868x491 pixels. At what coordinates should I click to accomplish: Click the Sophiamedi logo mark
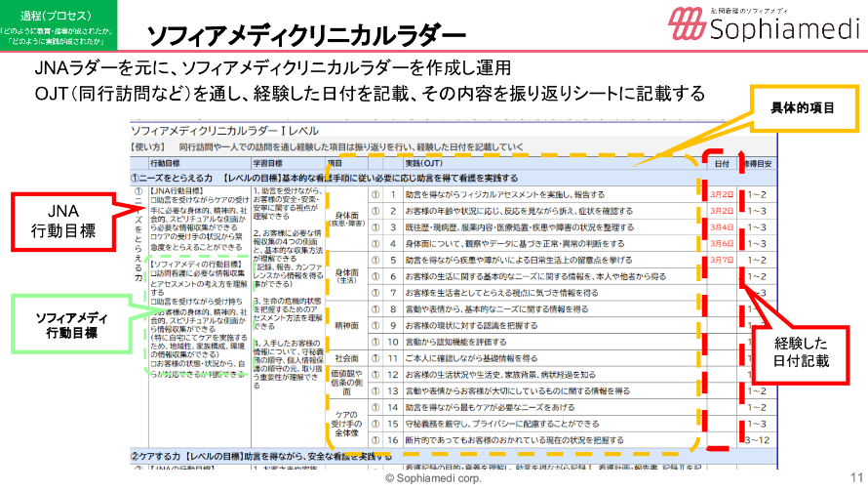point(687,24)
